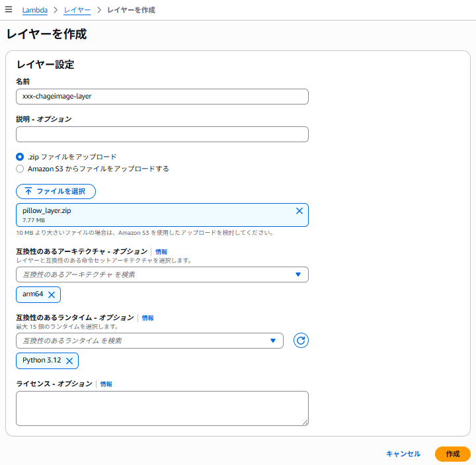Go to レイヤー in the breadcrumb
This screenshot has width=476, height=465.
pos(77,10)
